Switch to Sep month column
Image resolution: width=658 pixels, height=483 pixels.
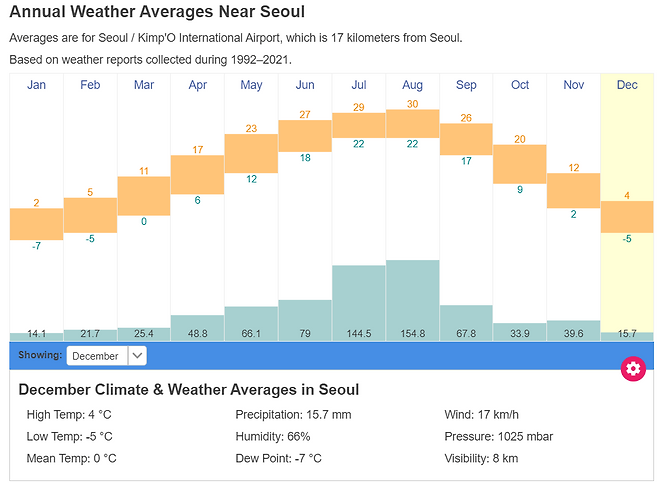click(466, 85)
